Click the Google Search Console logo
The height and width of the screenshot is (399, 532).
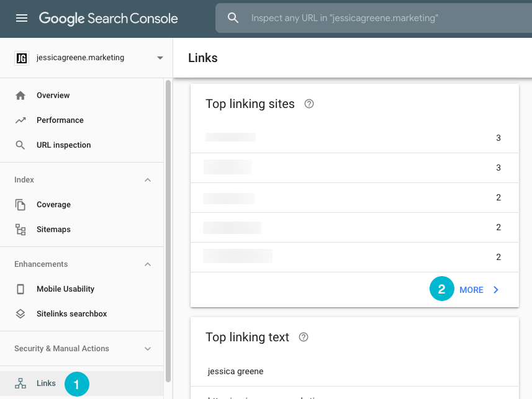108,19
